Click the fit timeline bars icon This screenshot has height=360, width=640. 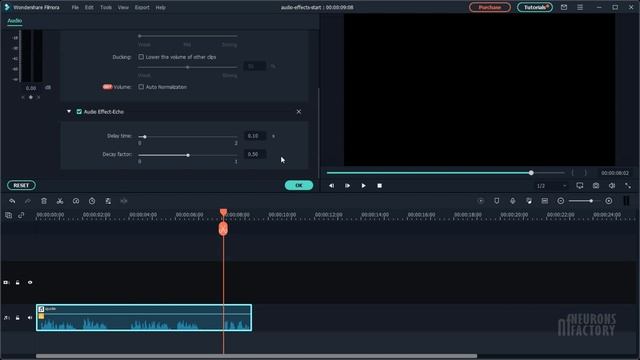626,201
